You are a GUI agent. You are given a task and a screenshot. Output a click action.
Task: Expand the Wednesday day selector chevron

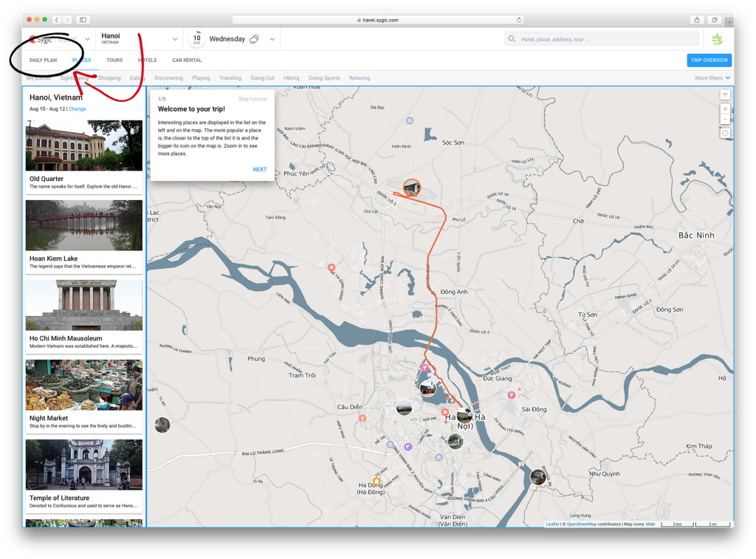click(x=272, y=39)
